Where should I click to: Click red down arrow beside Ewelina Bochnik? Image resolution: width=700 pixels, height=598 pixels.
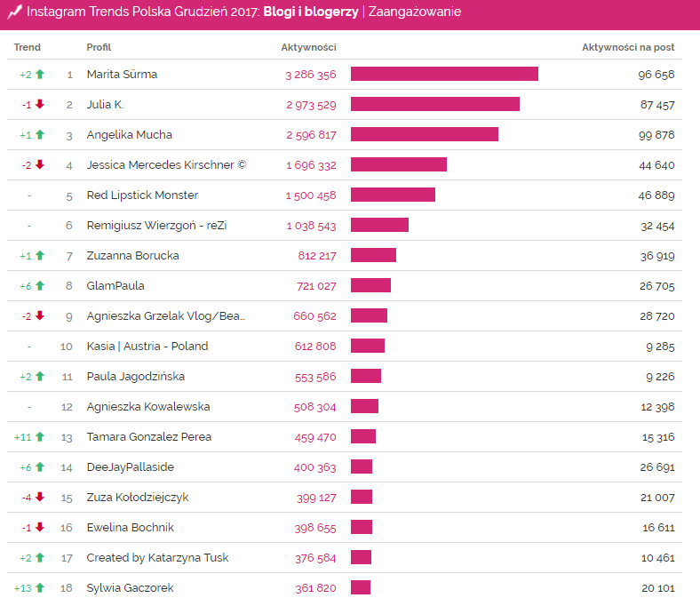[x=39, y=528]
